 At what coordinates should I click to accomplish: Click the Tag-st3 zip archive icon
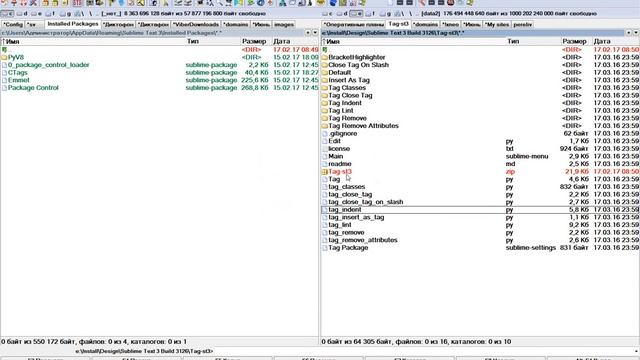(325, 172)
